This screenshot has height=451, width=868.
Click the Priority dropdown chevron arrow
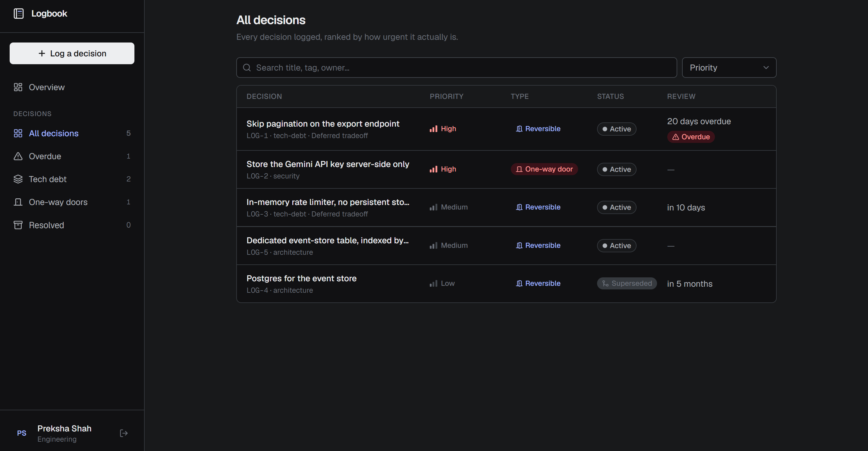tap(766, 68)
